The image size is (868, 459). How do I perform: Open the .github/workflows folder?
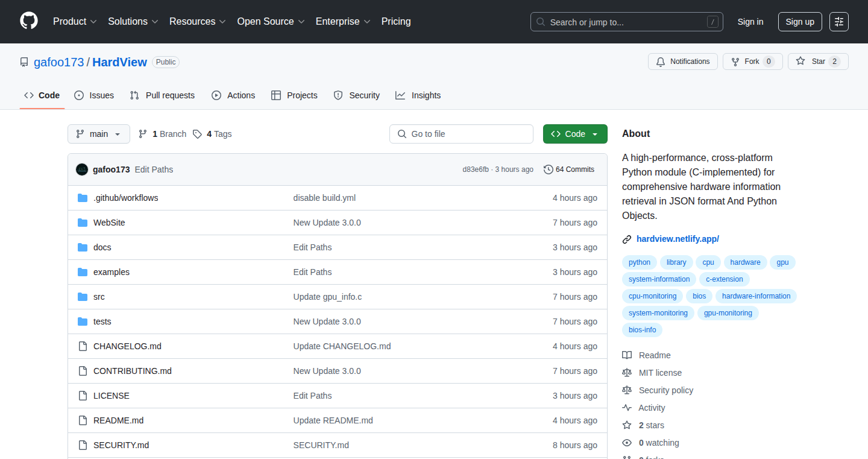pos(125,198)
